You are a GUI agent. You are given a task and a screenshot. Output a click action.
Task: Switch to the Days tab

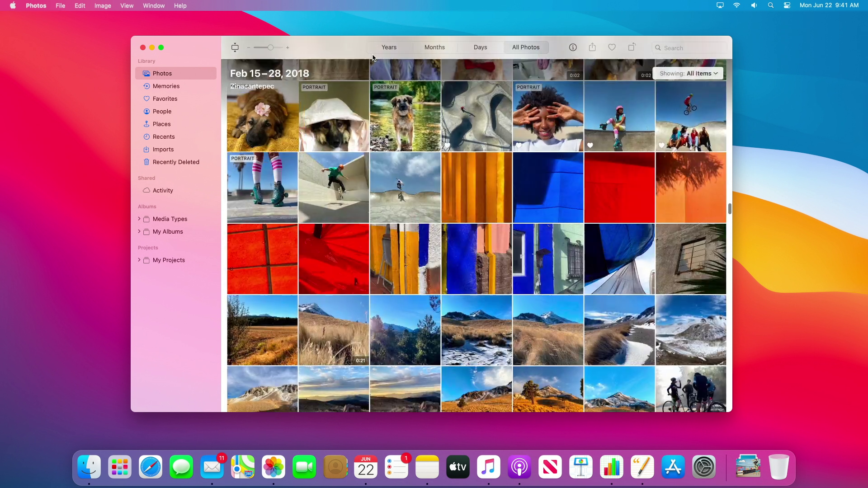click(480, 47)
